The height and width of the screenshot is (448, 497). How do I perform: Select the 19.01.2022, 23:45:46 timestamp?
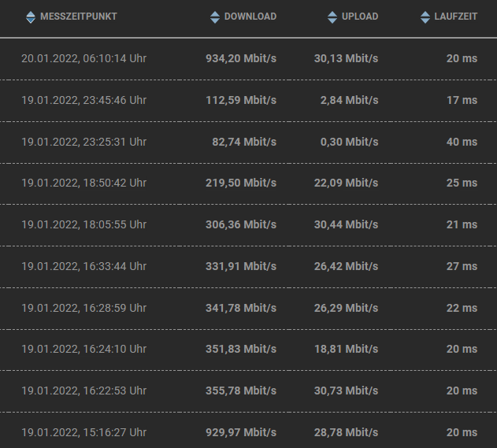pyautogui.click(x=84, y=100)
